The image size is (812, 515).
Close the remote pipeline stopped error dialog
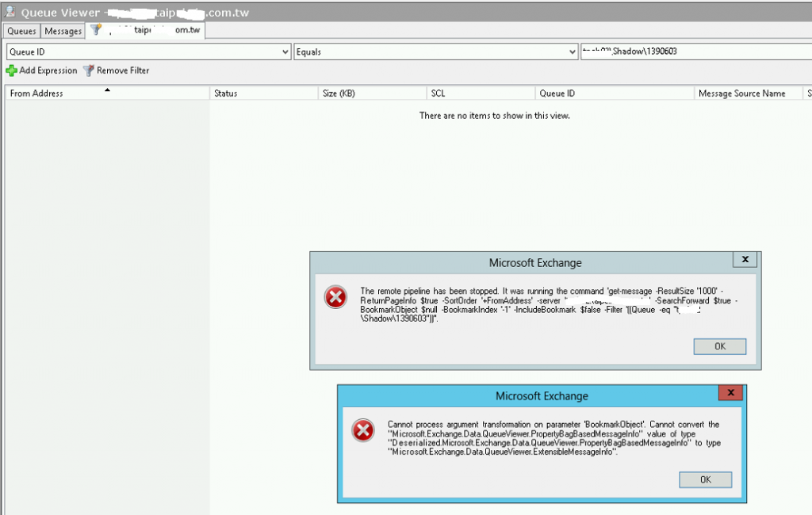tap(745, 259)
